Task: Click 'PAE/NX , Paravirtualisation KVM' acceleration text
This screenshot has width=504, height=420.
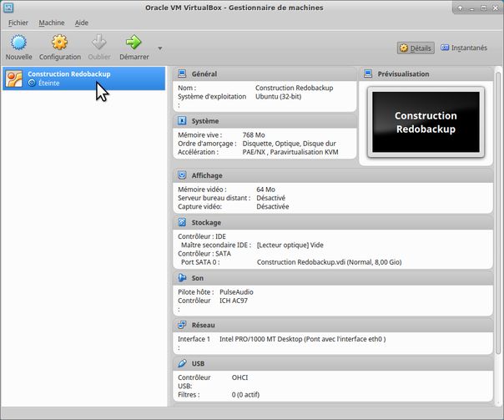Action: click(x=290, y=152)
